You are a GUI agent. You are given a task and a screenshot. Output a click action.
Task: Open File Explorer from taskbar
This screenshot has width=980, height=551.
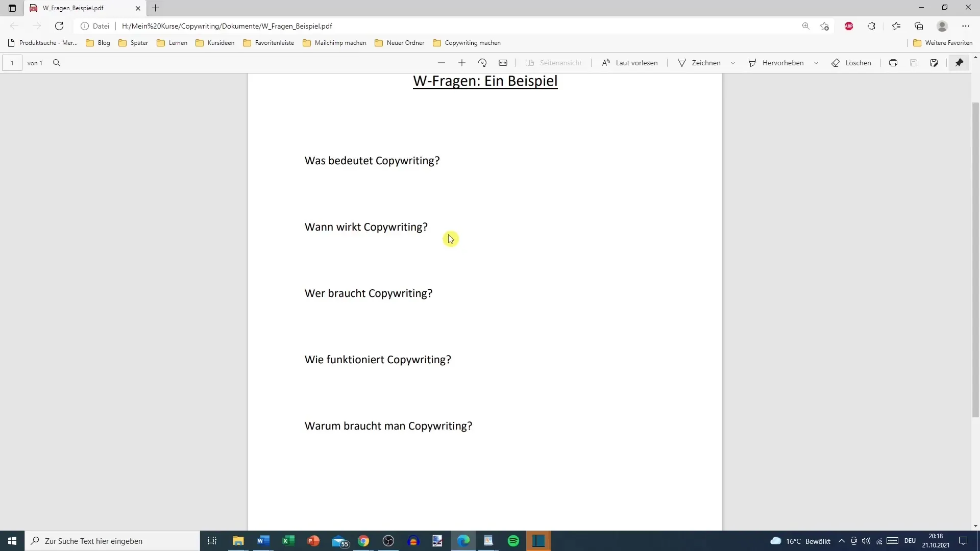pos(238,541)
